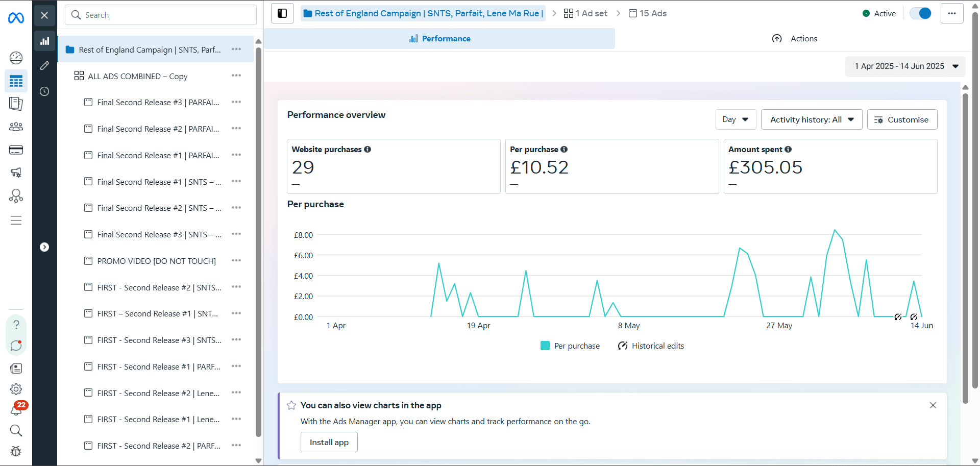The image size is (980, 466).
Task: Open options menu for Rest of England Campaign row
Action: click(x=236, y=50)
